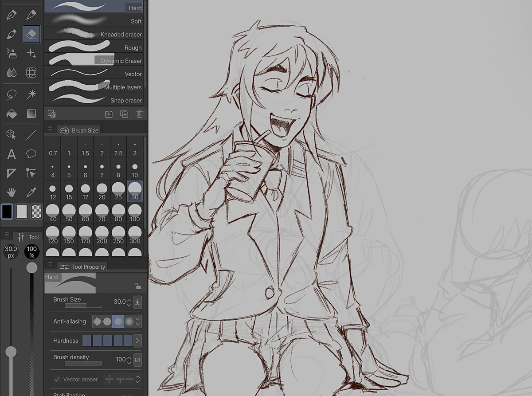Open the Tool slider tab
532x396 pixels.
pos(27,237)
